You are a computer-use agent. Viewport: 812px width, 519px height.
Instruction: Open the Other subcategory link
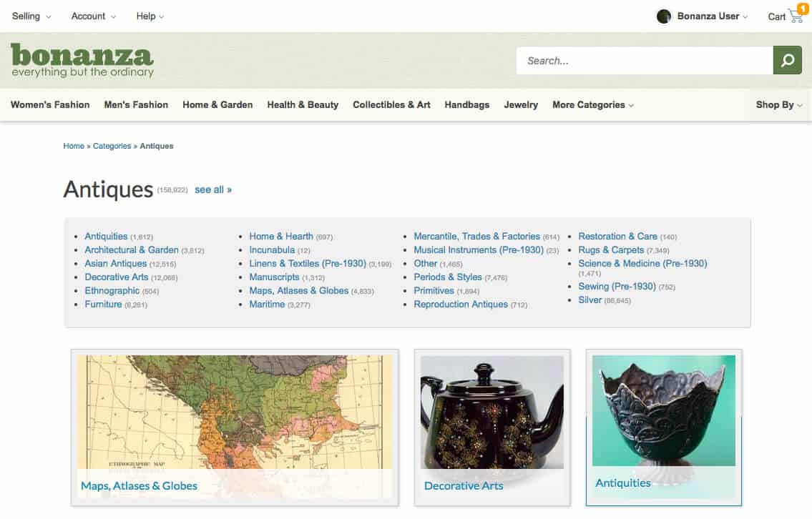[x=425, y=263]
